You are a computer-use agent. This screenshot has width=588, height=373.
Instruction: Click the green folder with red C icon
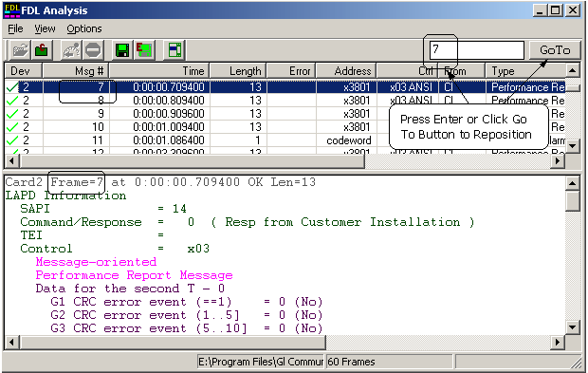pos(41,50)
